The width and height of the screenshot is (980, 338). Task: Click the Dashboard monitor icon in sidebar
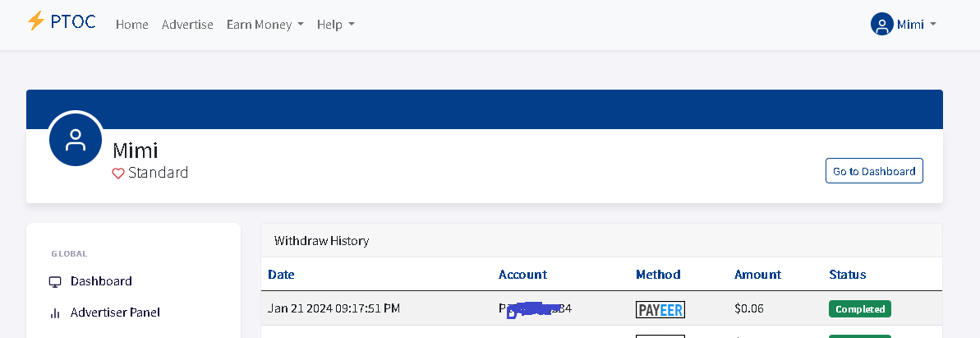coord(55,281)
